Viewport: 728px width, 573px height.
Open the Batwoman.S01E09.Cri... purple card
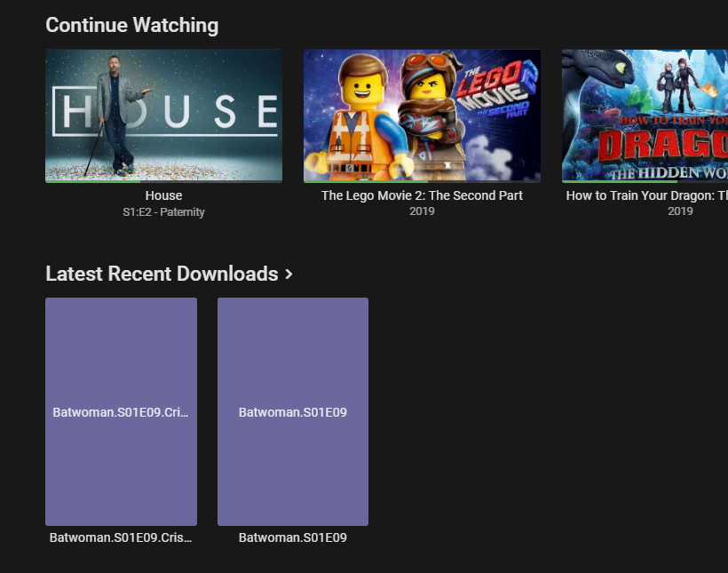(x=121, y=411)
